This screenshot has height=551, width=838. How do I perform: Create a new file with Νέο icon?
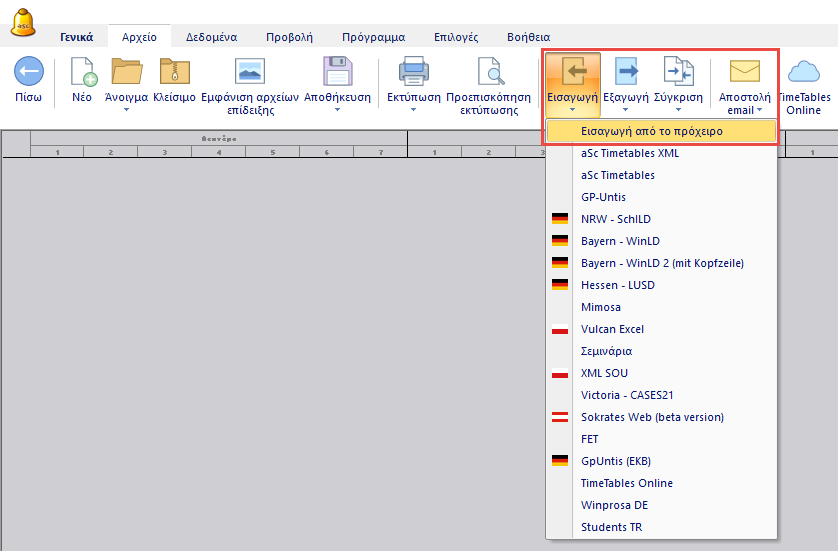[82, 73]
